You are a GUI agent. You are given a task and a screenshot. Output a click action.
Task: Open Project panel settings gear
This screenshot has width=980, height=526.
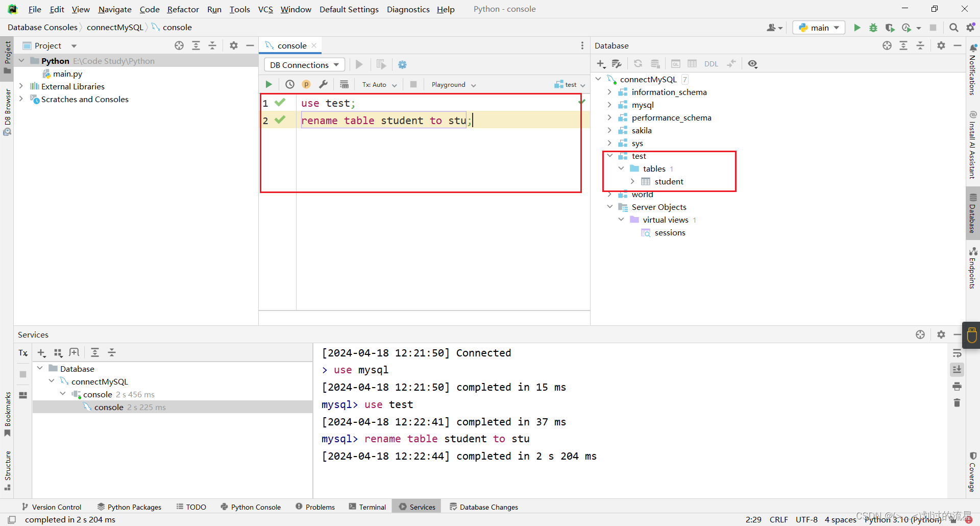point(234,45)
